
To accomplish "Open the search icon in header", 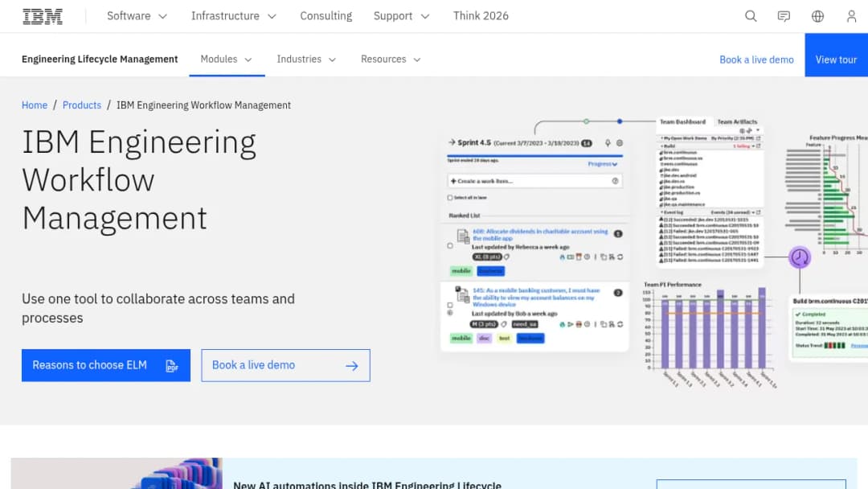I will point(751,16).
